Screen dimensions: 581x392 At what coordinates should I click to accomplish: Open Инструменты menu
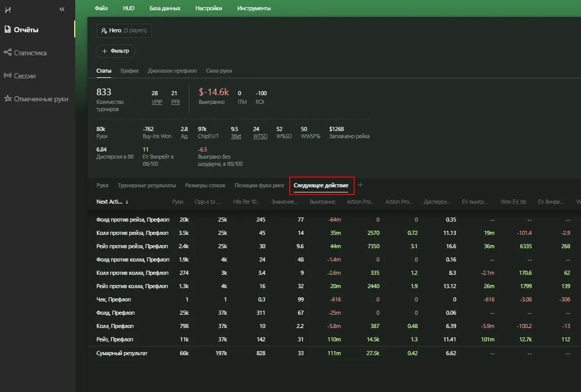tap(254, 8)
